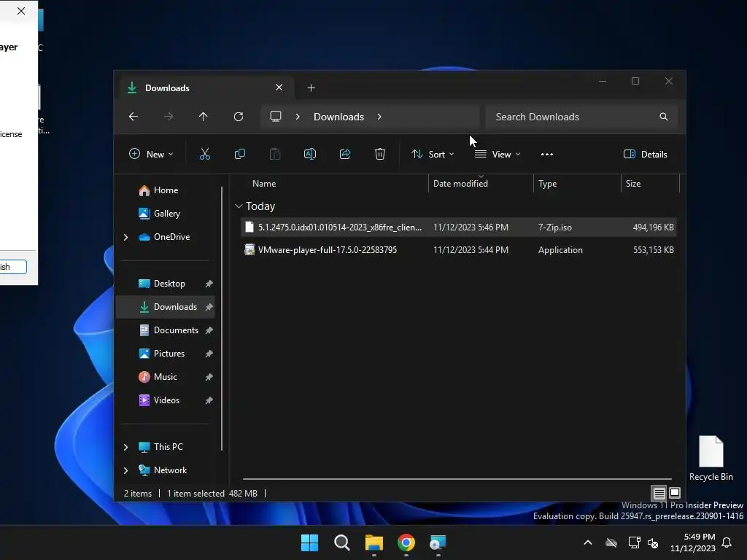Click the Copy icon in toolbar

point(239,155)
